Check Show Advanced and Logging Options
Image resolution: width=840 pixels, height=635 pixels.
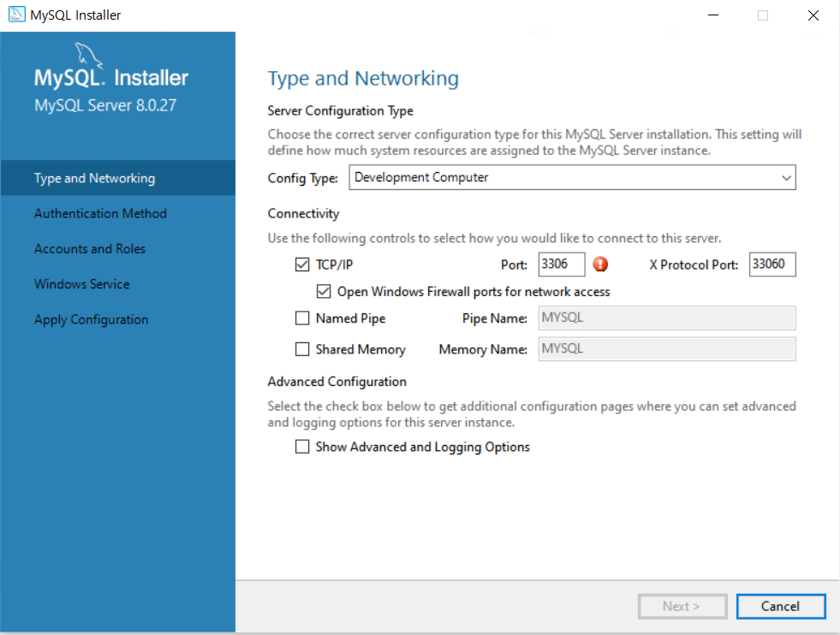click(302, 447)
